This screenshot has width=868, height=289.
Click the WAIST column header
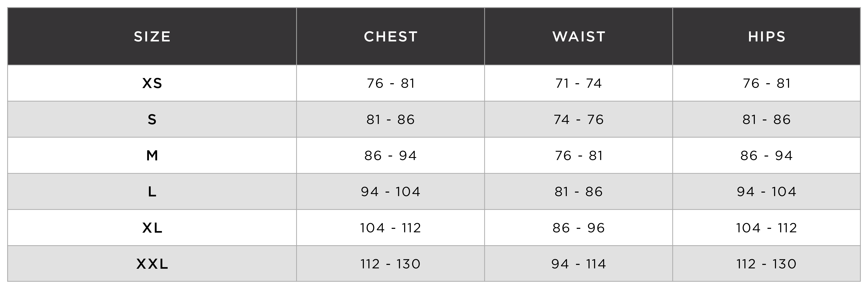coord(579,36)
